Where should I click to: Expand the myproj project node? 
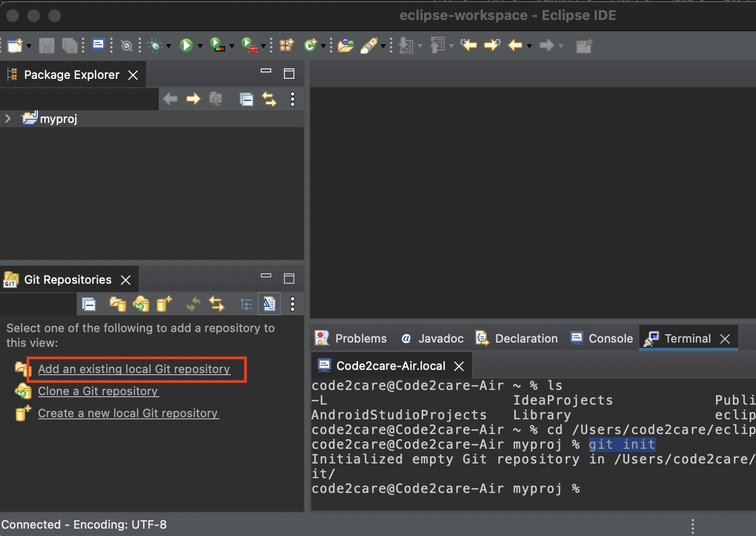(7, 118)
